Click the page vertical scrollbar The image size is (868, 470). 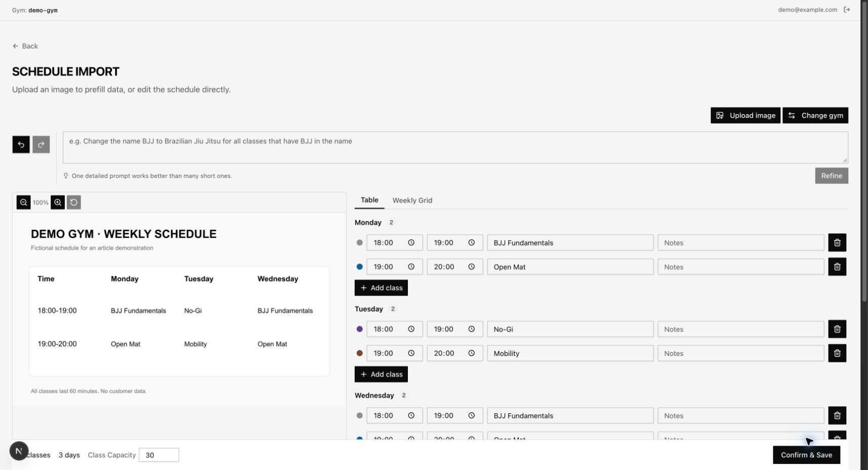tap(864, 152)
